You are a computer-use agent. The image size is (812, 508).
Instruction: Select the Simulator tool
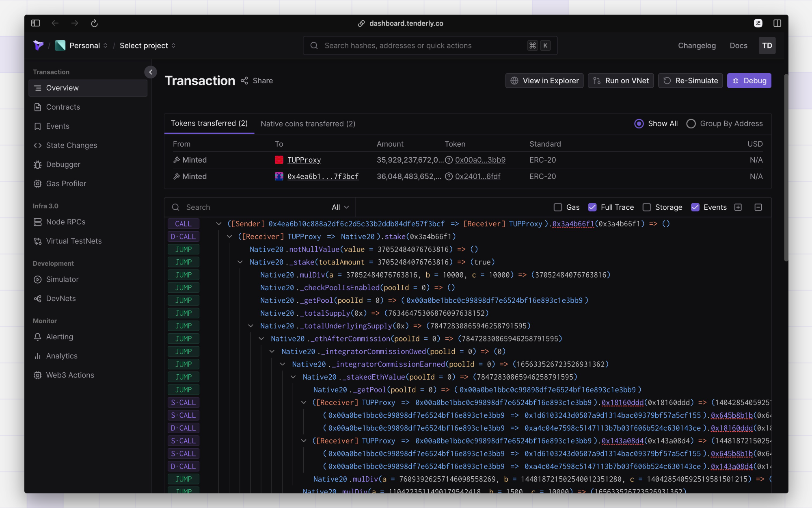coord(62,279)
